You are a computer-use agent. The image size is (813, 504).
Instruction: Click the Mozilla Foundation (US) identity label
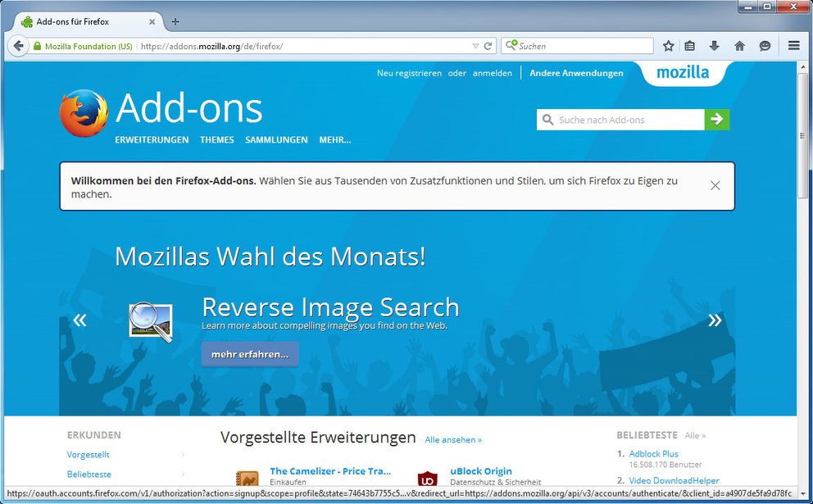pyautogui.click(x=89, y=46)
